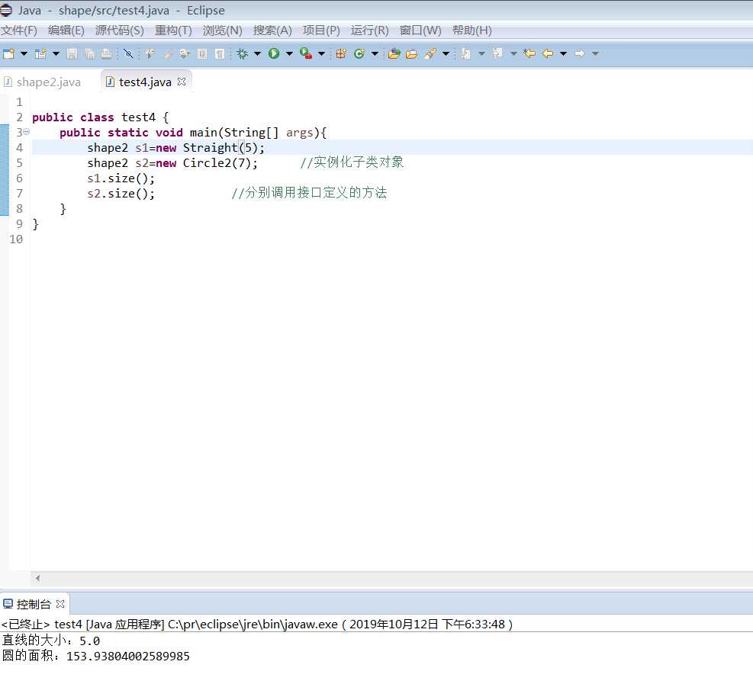The height and width of the screenshot is (700, 753).
Task: Toggle Block Selection Mode icon
Action: pyautogui.click(x=202, y=54)
